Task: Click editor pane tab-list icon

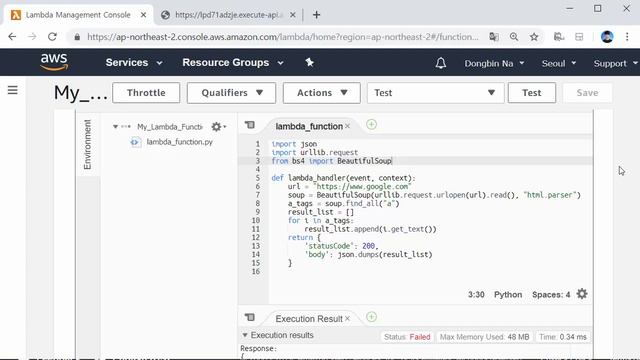Action: pyautogui.click(x=250, y=125)
